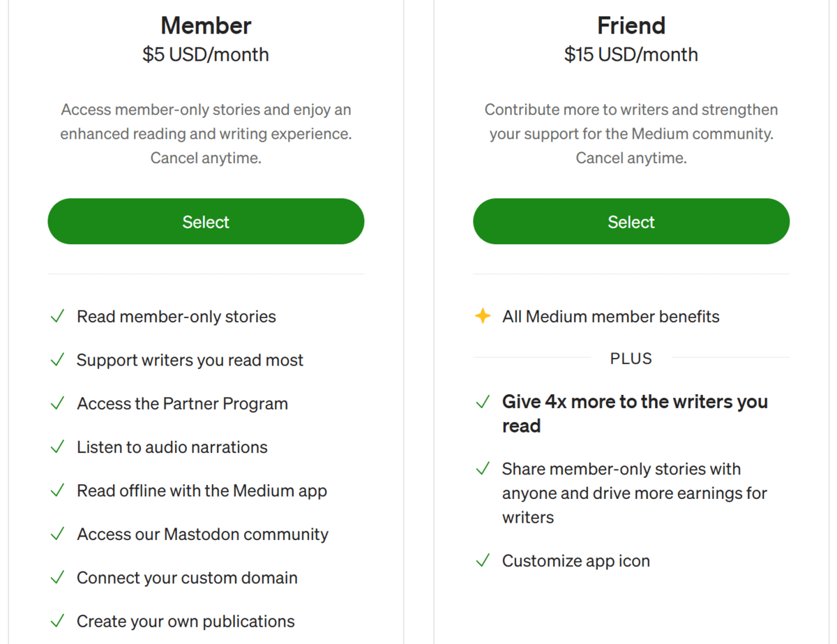Image resolution: width=837 pixels, height=644 pixels.
Task: Select the Friend plan
Action: 631,221
